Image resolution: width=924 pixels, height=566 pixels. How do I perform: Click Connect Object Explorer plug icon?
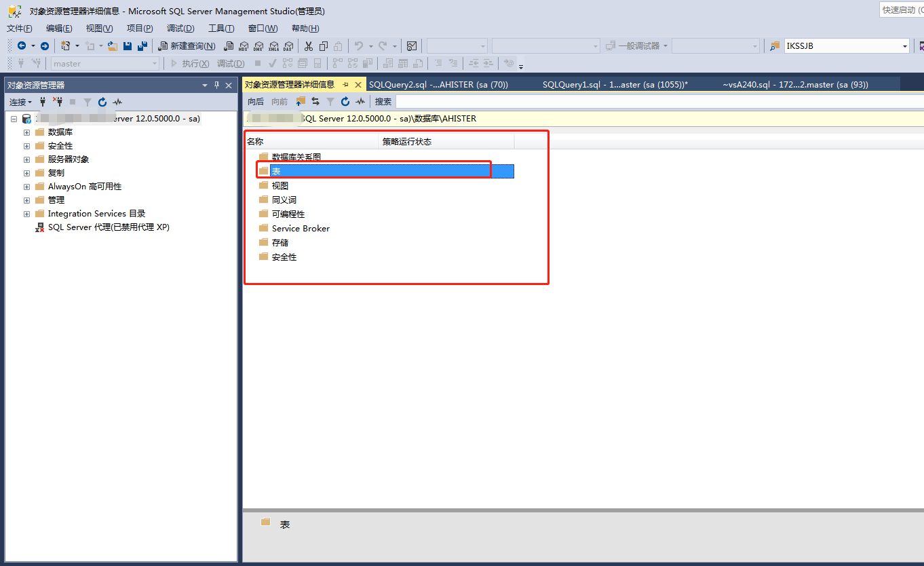pos(43,102)
